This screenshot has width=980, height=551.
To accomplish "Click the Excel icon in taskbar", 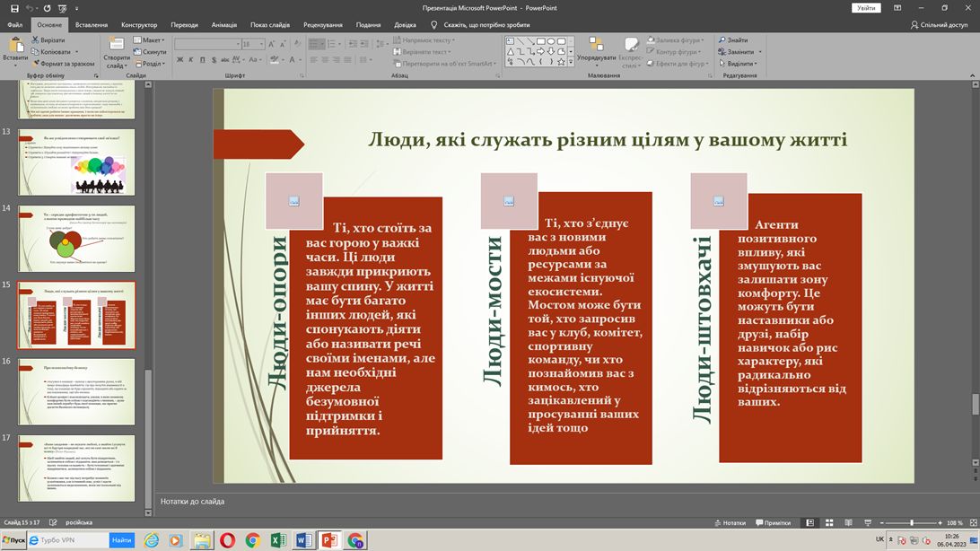I will (278, 540).
